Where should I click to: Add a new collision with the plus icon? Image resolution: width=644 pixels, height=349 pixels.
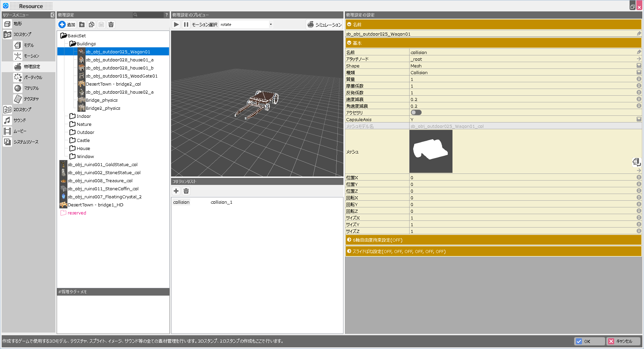point(176,191)
